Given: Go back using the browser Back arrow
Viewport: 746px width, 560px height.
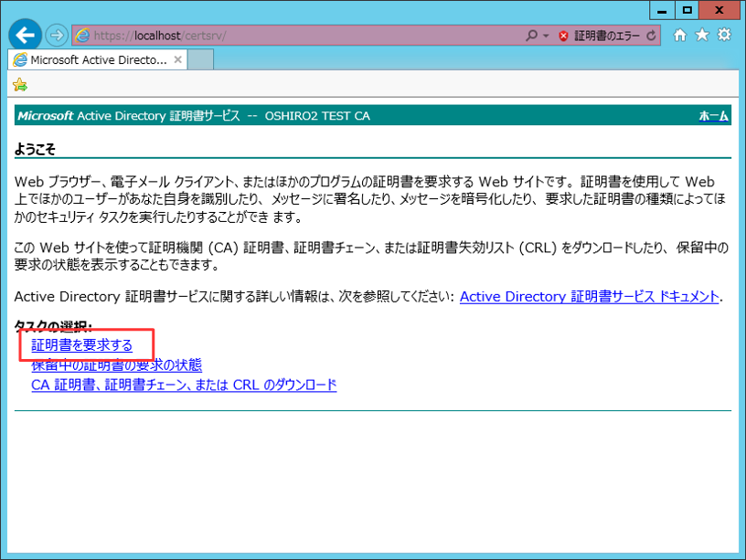Looking at the screenshot, I should (x=26, y=35).
